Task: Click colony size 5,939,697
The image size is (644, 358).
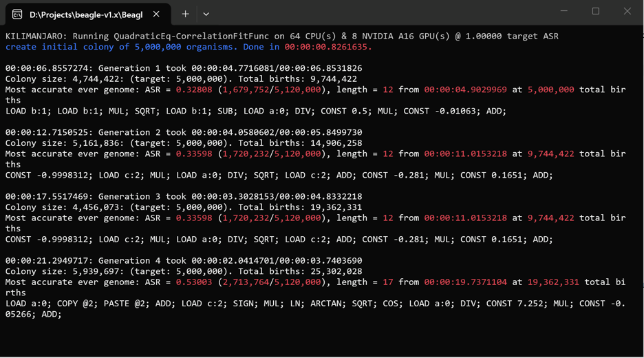Action: click(96, 271)
